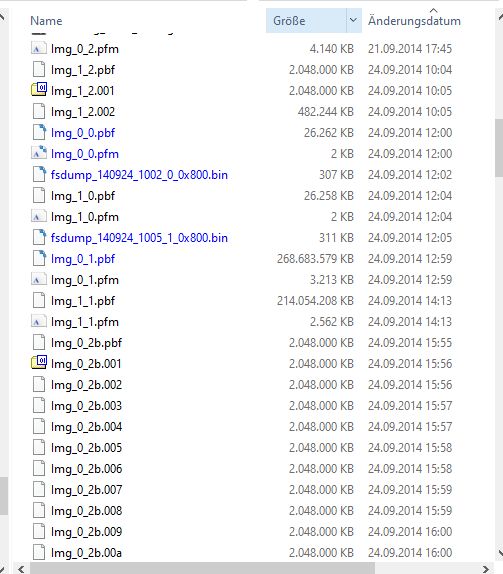Click the icon of Img_1_1.pfm
Image resolution: width=503 pixels, height=574 pixels.
39,321
